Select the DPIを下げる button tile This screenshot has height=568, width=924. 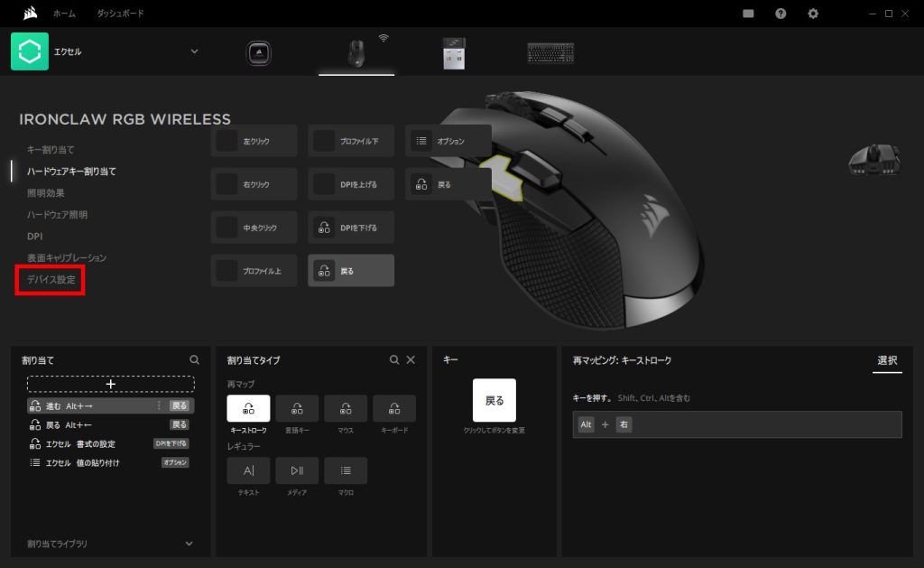tap(351, 228)
